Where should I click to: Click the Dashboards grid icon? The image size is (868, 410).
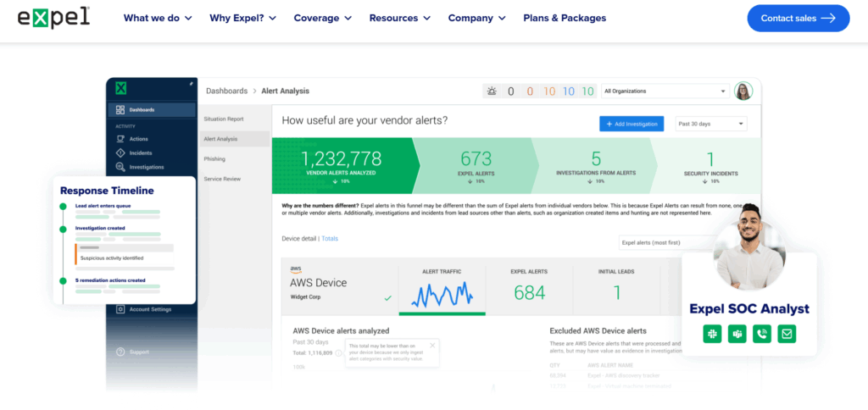(x=120, y=109)
